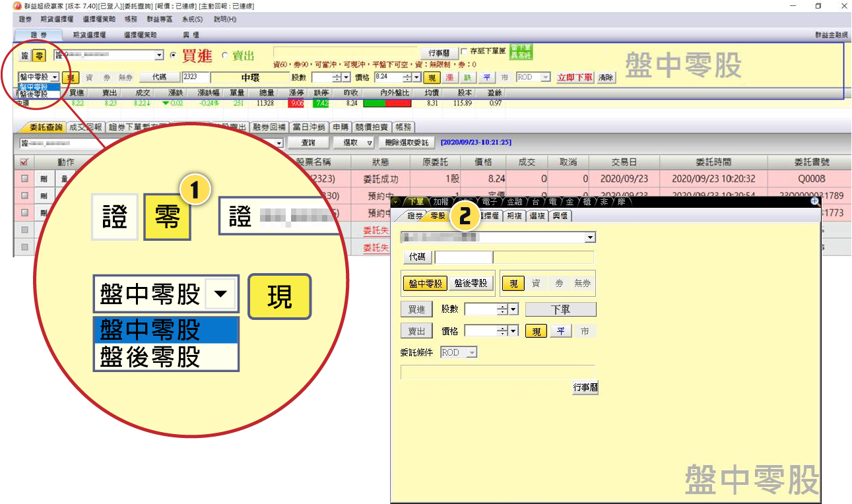This screenshot has height=504, width=852.
Task: Toggle 盤後零股 button in popup panel
Action: pos(471,283)
